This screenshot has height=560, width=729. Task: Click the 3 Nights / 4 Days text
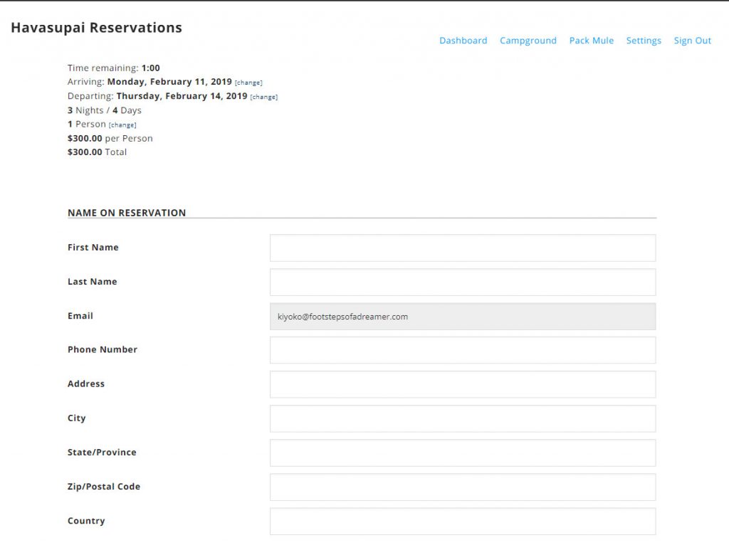coord(105,110)
